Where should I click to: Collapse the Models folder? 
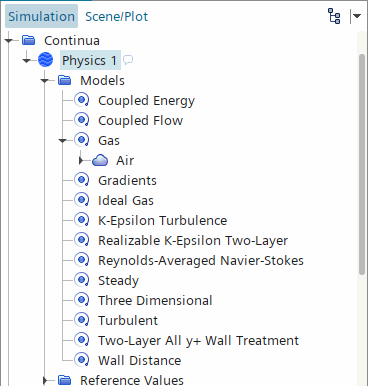(45, 81)
